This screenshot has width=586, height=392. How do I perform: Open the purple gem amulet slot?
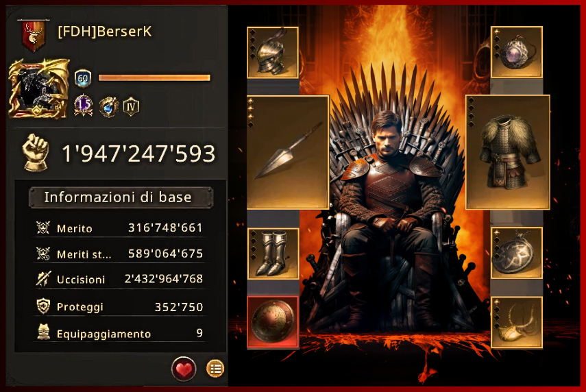[517, 52]
